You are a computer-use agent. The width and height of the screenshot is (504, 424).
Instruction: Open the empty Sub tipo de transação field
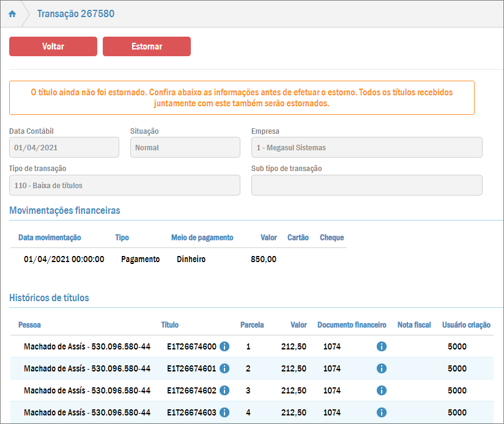[x=366, y=185]
